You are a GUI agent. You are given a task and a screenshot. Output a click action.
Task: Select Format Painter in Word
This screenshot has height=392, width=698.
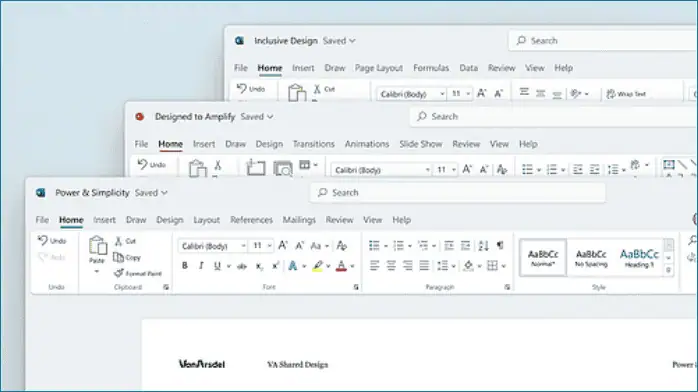(138, 273)
